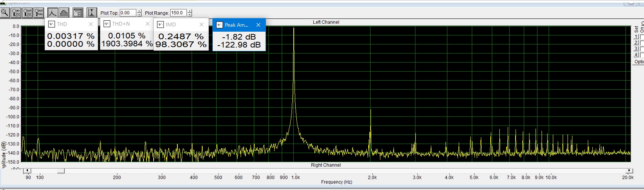This screenshot has height=190, width=644.
Task: Decrease Plot Range with down arrow
Action: pyautogui.click(x=189, y=15)
